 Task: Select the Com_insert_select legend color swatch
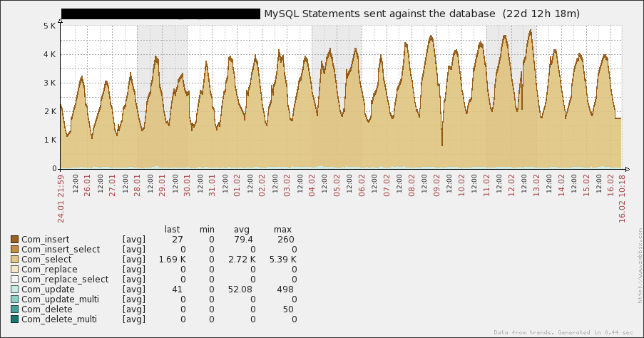point(15,250)
